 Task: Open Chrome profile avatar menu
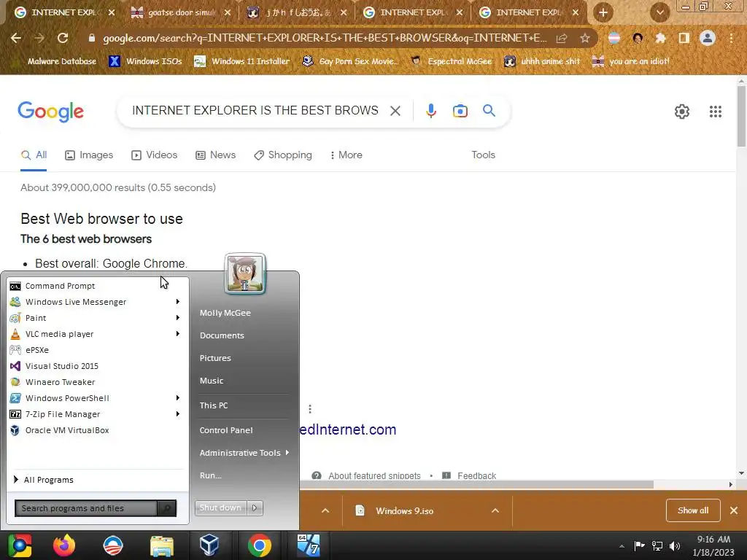click(x=708, y=38)
